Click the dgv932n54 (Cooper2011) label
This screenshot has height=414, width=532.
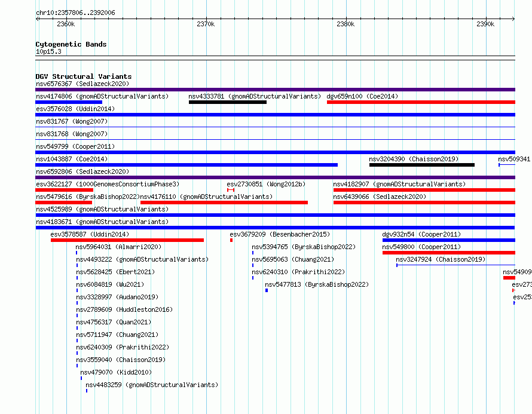421,234
